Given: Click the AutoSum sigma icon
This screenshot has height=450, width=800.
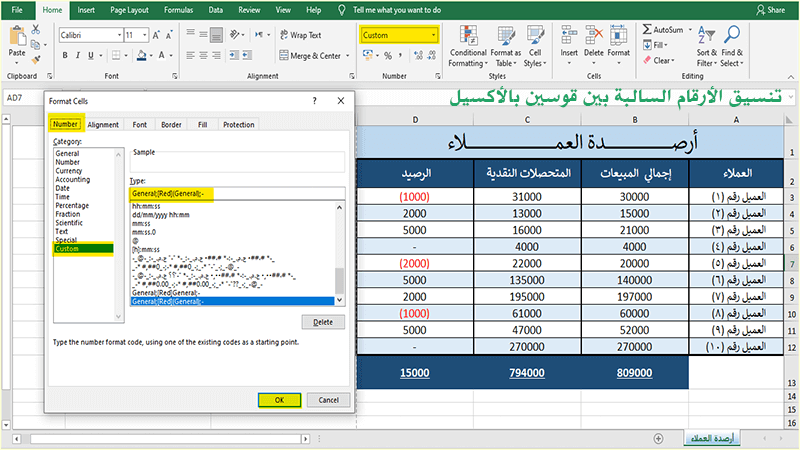Looking at the screenshot, I should coord(647,30).
